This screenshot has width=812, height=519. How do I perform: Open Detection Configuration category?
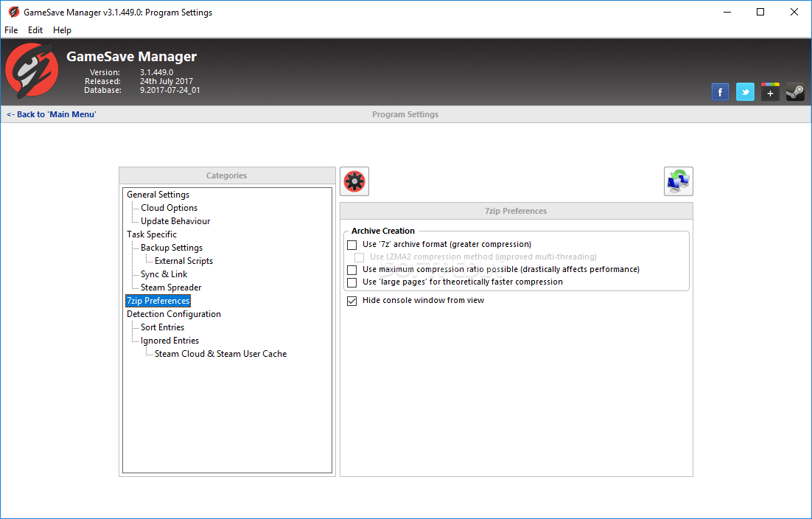click(x=173, y=314)
